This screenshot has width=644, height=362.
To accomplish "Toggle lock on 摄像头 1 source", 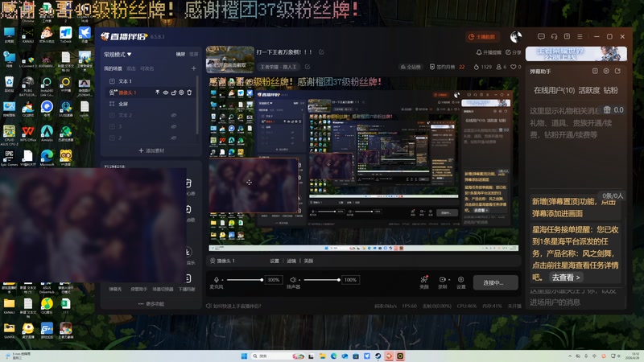I will (x=173, y=93).
